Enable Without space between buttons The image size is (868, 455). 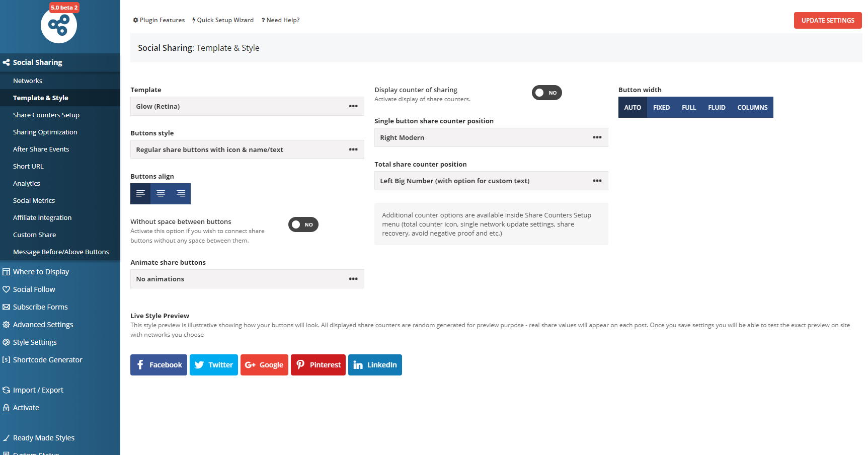pyautogui.click(x=303, y=224)
